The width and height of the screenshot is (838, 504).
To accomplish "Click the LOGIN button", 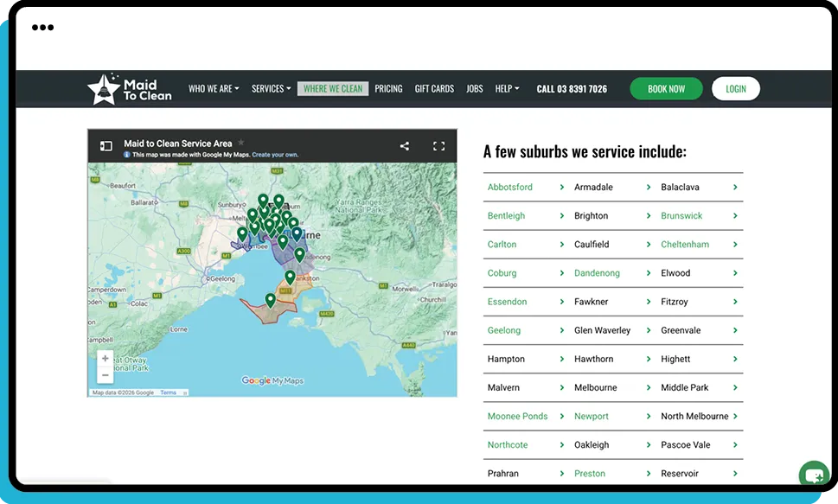I will click(x=735, y=88).
